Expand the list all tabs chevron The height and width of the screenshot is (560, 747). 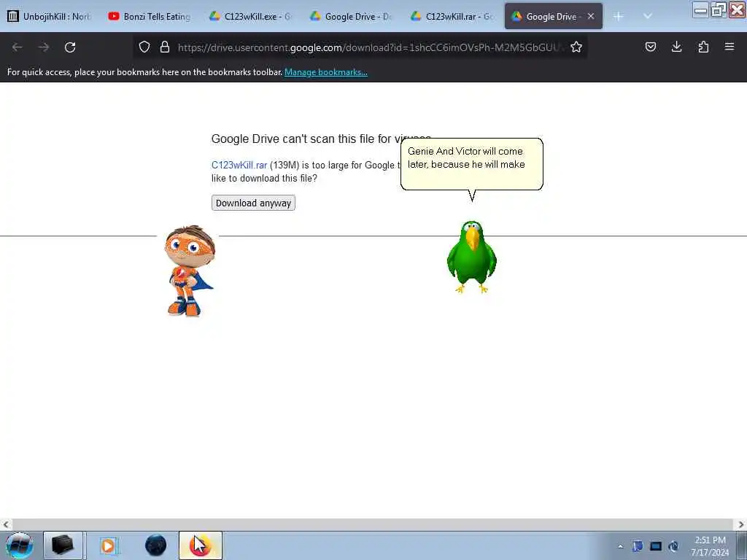point(648,16)
